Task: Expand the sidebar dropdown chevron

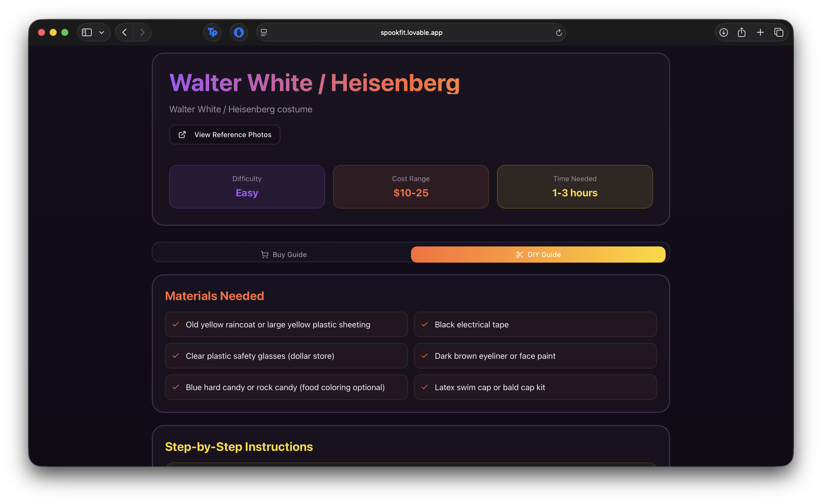Action: click(102, 32)
